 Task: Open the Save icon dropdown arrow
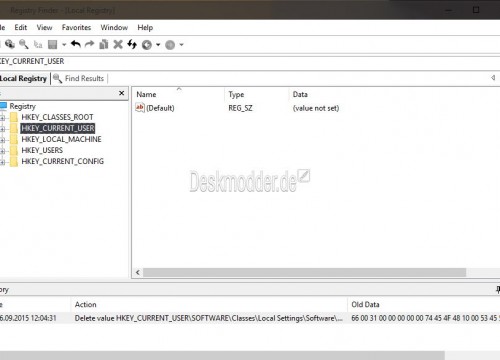pyautogui.click(x=64, y=44)
